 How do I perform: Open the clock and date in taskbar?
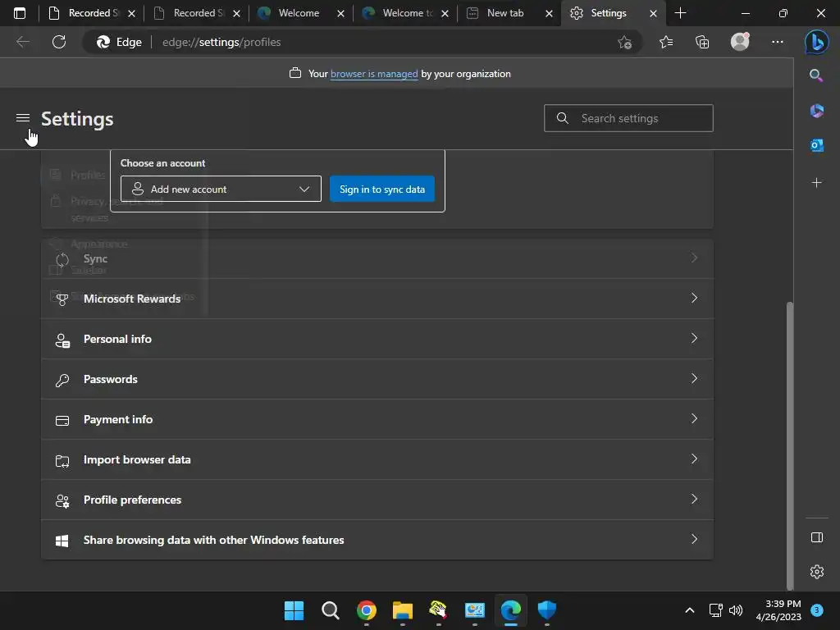[778, 610]
